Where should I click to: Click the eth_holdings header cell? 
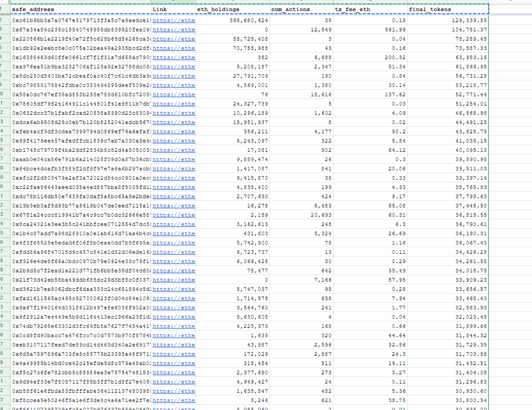[232, 9]
